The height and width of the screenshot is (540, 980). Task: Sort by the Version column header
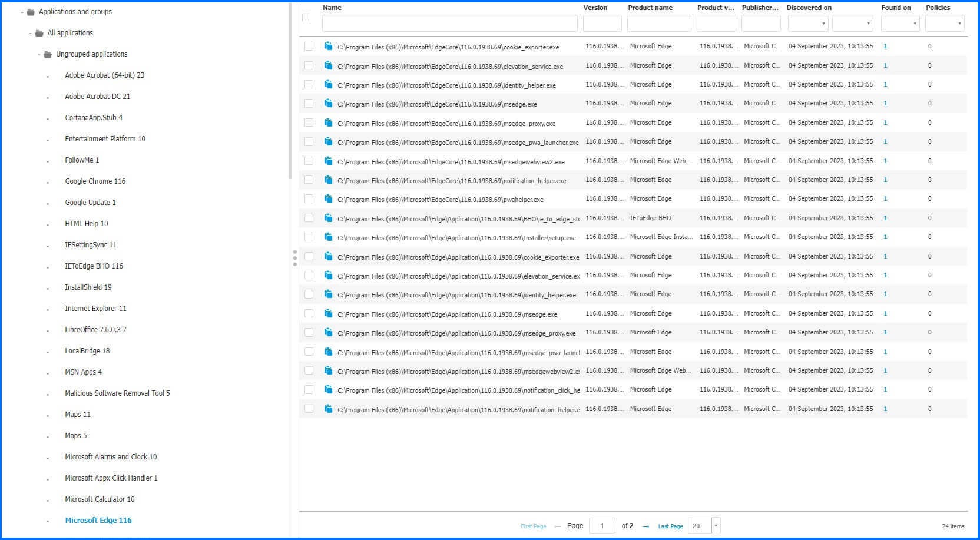(595, 8)
